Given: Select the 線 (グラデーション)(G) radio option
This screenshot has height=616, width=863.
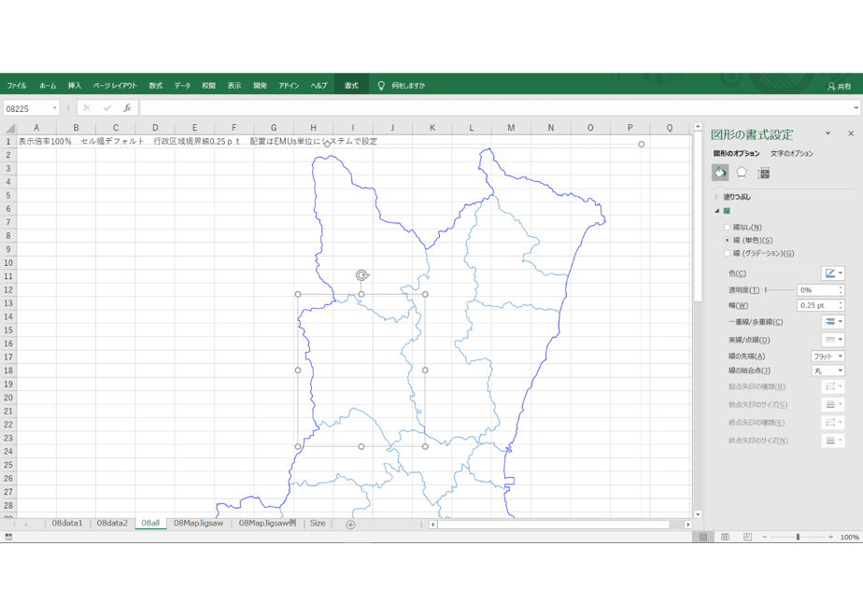Looking at the screenshot, I should click(727, 254).
